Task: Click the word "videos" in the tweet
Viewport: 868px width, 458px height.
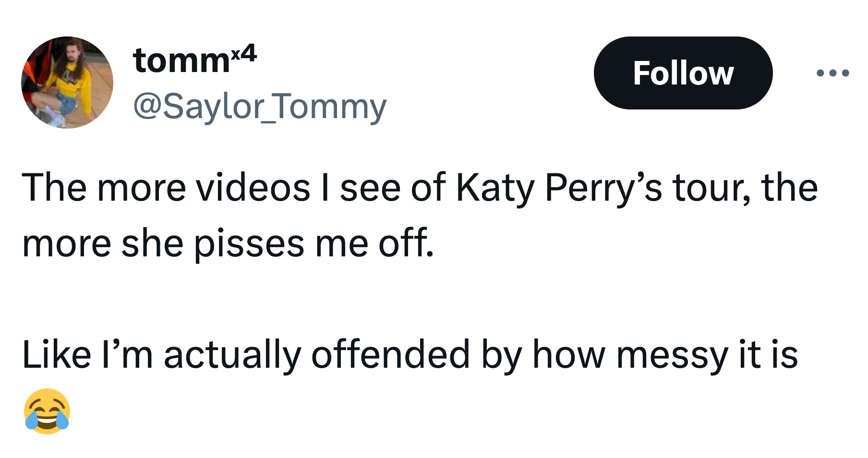Action: 253,187
